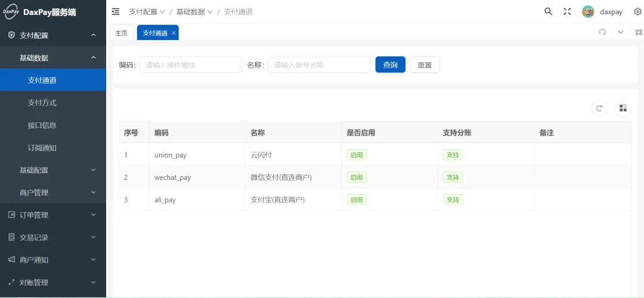Screen dimensions: 644x298
Task: Open search with the magnifier icon
Action: click(549, 11)
